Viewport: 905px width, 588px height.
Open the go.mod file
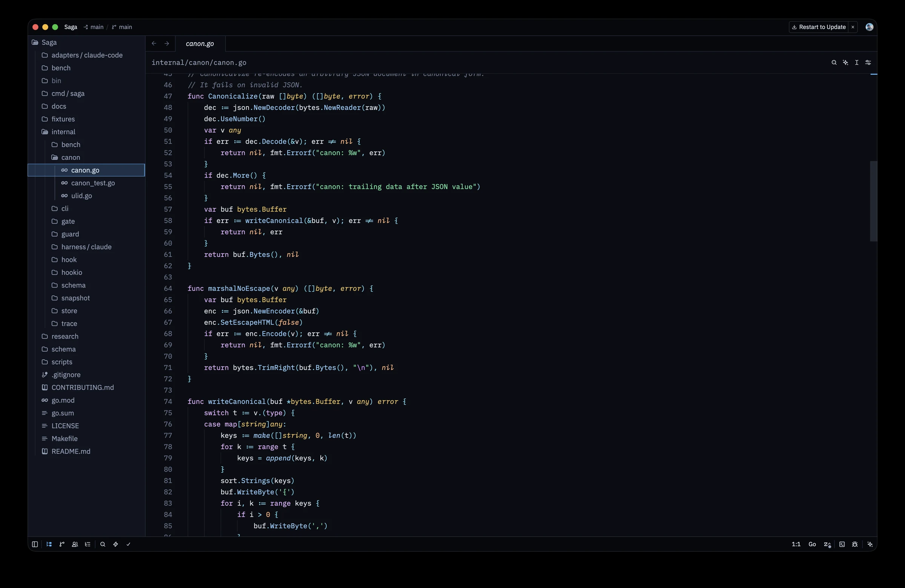pos(86,400)
